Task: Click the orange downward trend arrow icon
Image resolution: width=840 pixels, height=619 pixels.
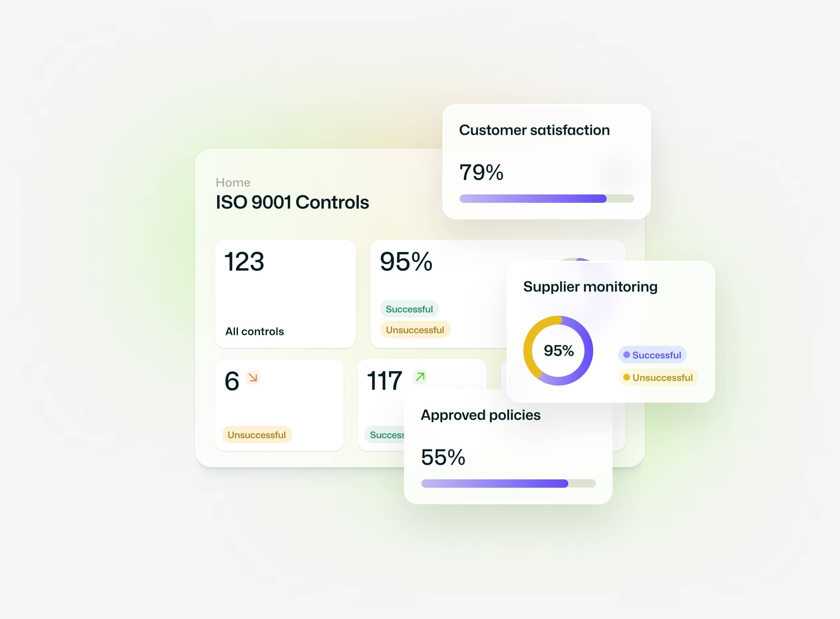Action: pos(252,377)
